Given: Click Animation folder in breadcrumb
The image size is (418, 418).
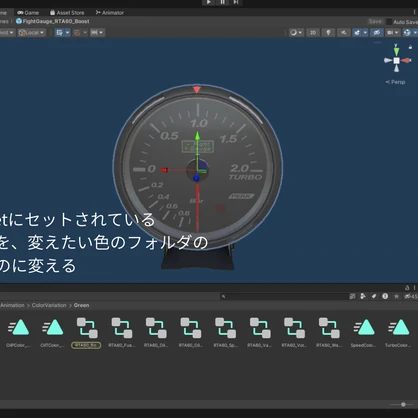Looking at the screenshot, I should click(12, 305).
